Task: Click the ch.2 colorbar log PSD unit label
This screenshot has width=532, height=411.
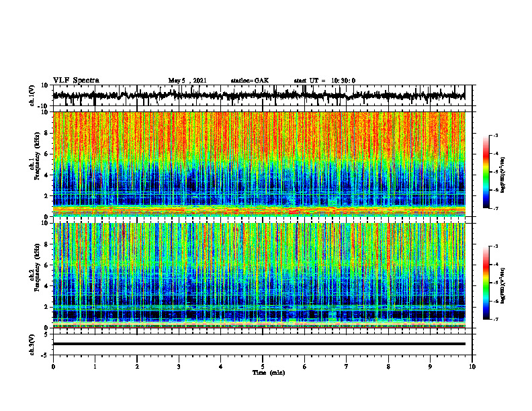Action: click(x=503, y=285)
